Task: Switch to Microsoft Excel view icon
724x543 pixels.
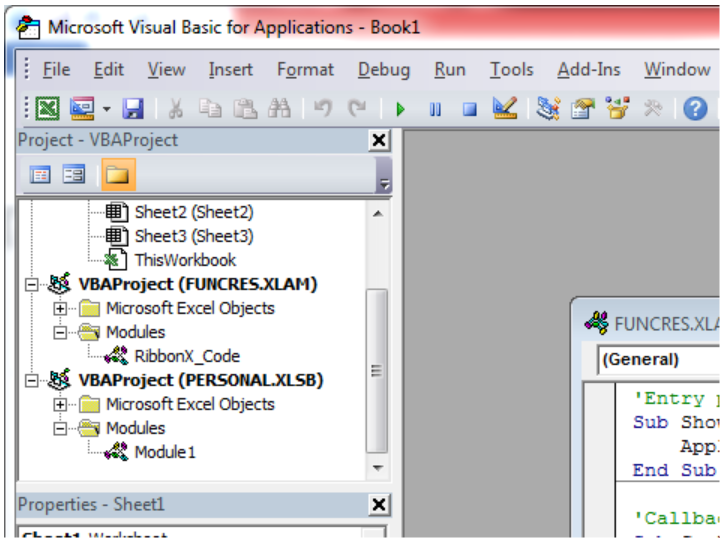Action: tap(48, 109)
